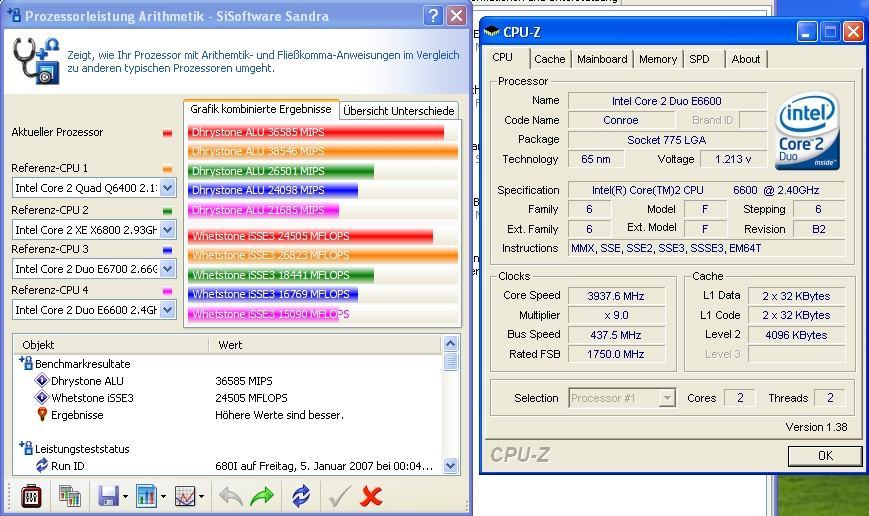The image size is (869, 516).
Task: Open the dropdown arrow beside the bar chart icon
Action: tap(163, 497)
